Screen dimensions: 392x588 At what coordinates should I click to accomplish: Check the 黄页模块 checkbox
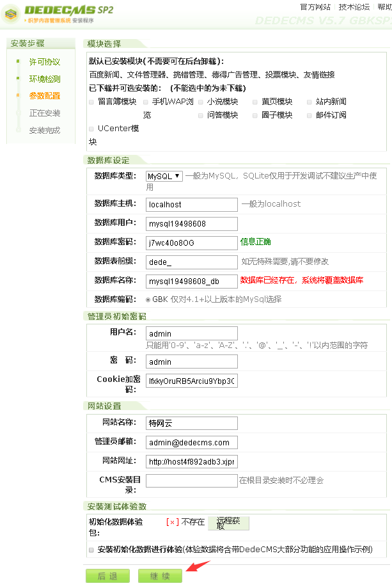point(255,102)
